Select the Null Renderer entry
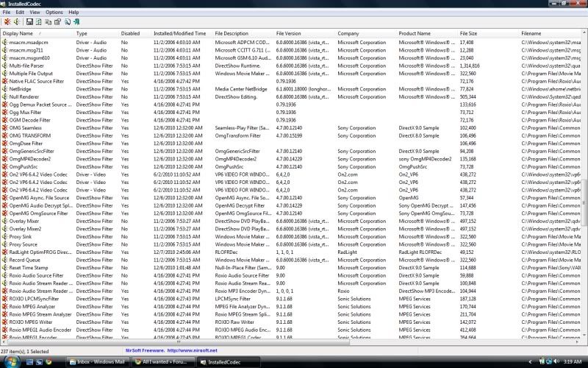The image size is (588, 368). pyautogui.click(x=291, y=97)
